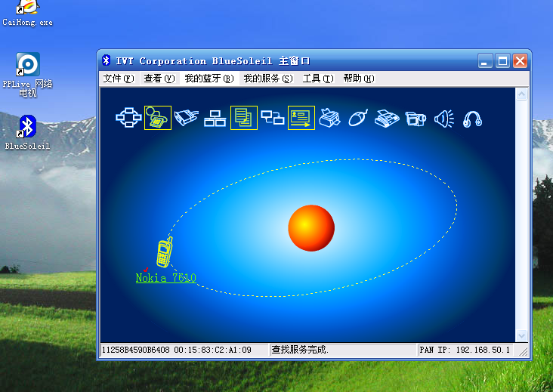553x392 pixels.
Task: Select the AV audio speaker service icon
Action: click(x=444, y=119)
